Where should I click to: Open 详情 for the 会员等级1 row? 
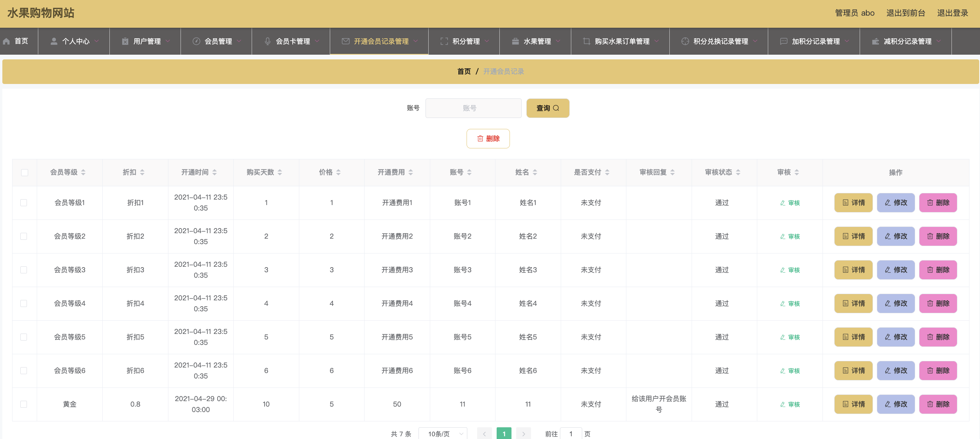[853, 203]
